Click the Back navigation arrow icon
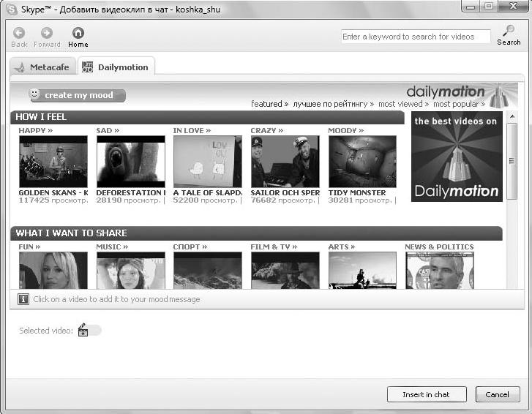 pyautogui.click(x=19, y=33)
